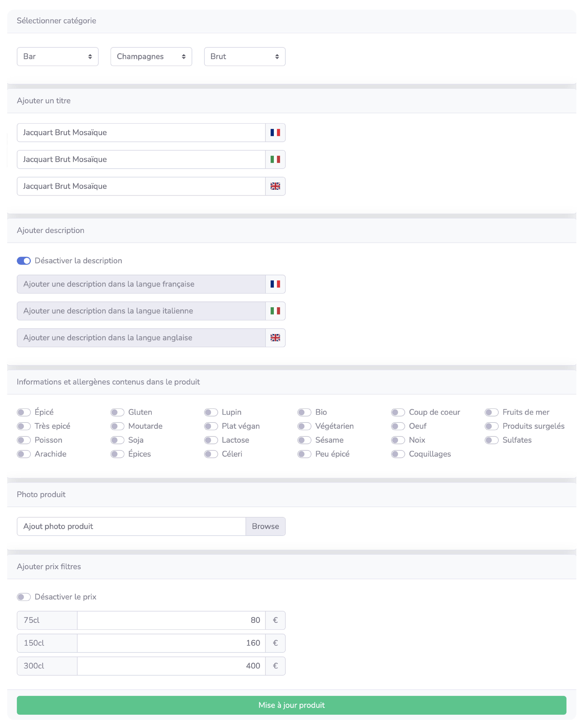Viewport: 584px width, 728px height.
Task: Click Italian flag next to Italian description
Action: (275, 311)
